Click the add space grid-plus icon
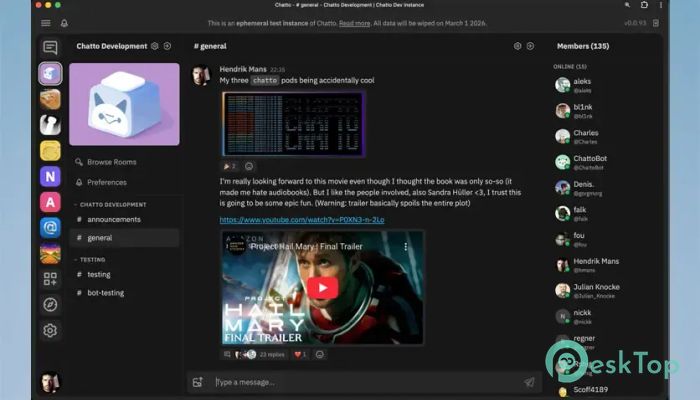The image size is (700, 400). click(50, 279)
